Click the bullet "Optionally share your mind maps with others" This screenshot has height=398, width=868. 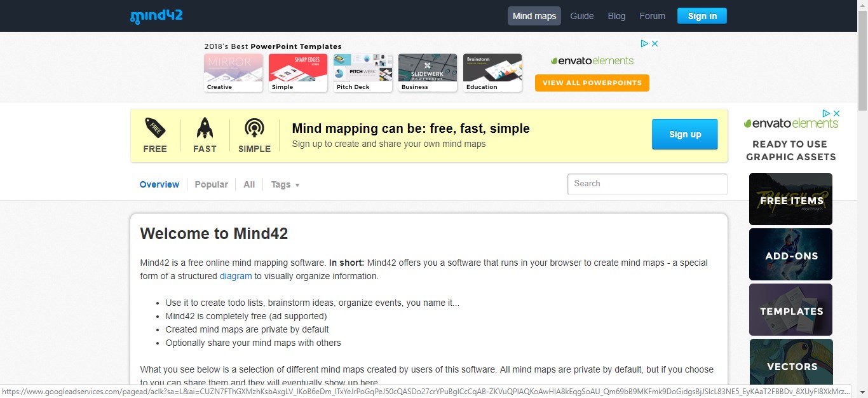click(253, 343)
